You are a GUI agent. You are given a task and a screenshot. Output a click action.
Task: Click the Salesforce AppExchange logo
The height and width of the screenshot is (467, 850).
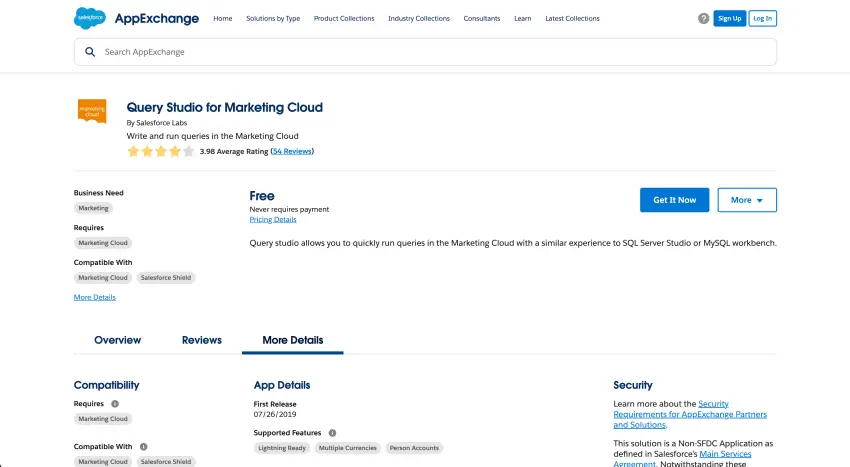coord(136,18)
